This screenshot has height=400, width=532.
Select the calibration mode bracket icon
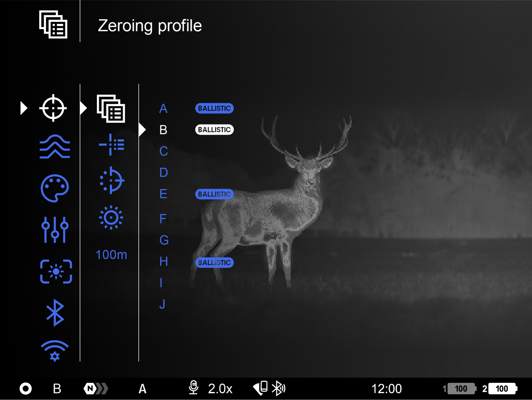(x=56, y=271)
